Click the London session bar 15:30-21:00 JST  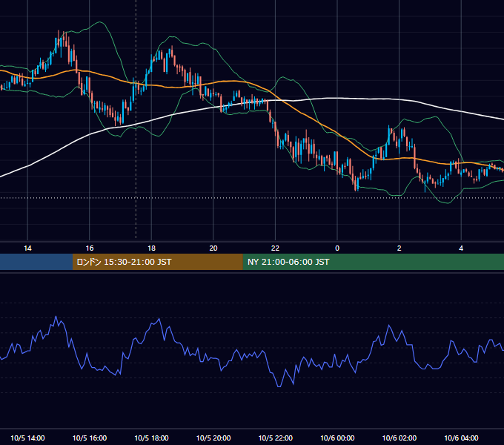[x=157, y=262]
